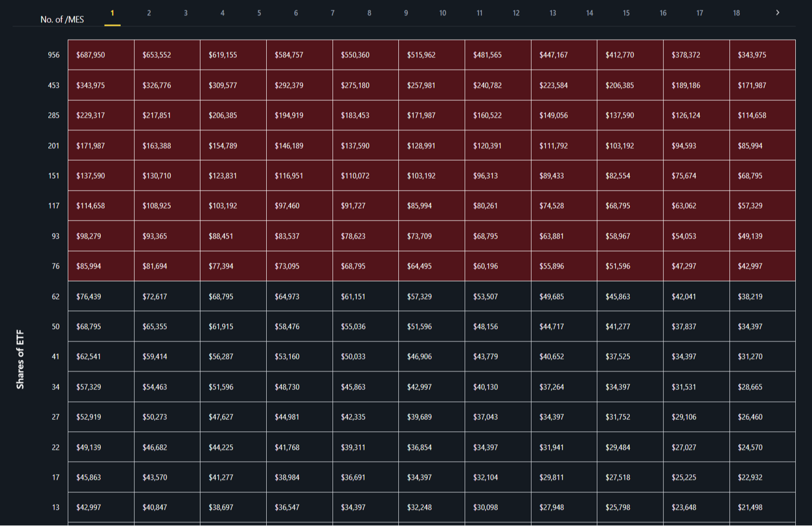This screenshot has width=812, height=526.
Task: Click the 27 shares row label
Action: (x=55, y=417)
